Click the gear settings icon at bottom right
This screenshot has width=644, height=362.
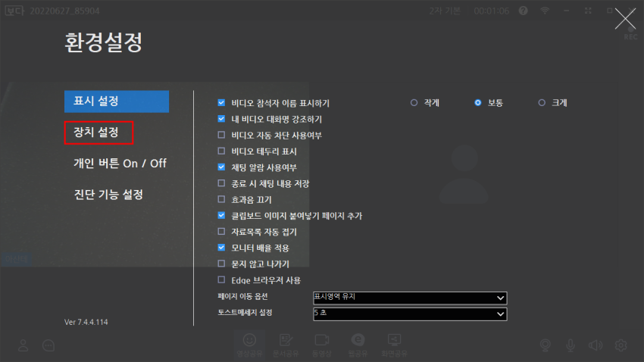(x=621, y=345)
